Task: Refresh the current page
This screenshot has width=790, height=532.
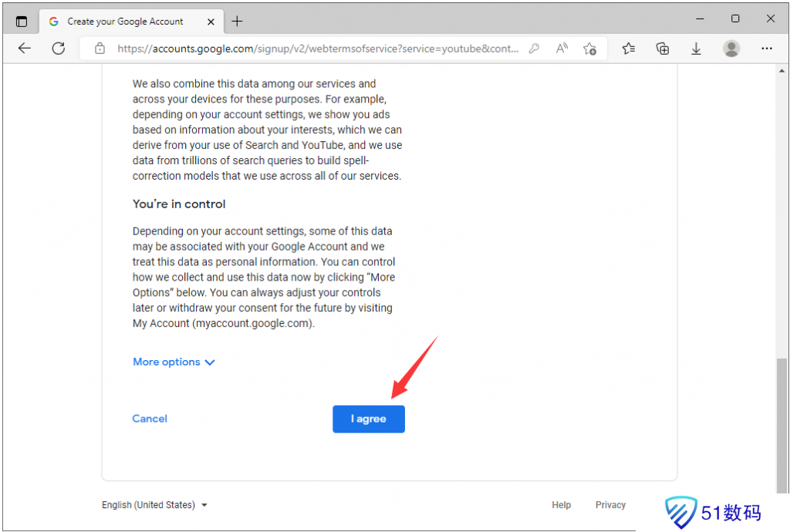Action: (x=59, y=49)
